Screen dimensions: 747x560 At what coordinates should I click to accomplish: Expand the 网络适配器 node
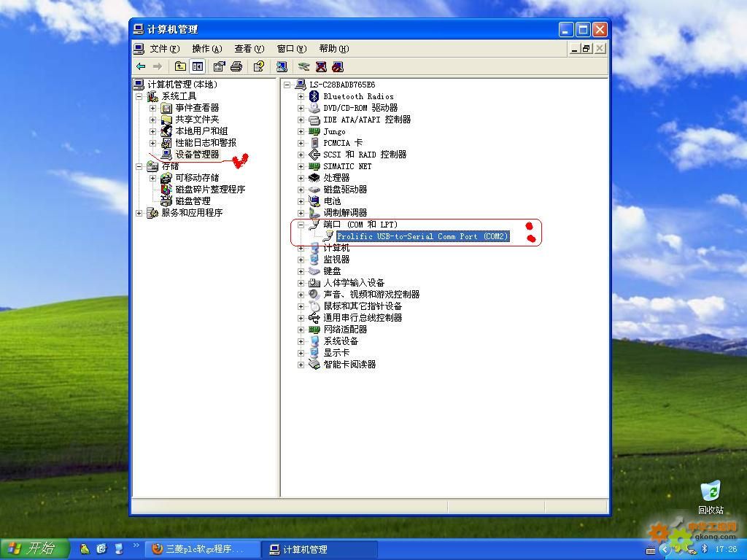(301, 330)
